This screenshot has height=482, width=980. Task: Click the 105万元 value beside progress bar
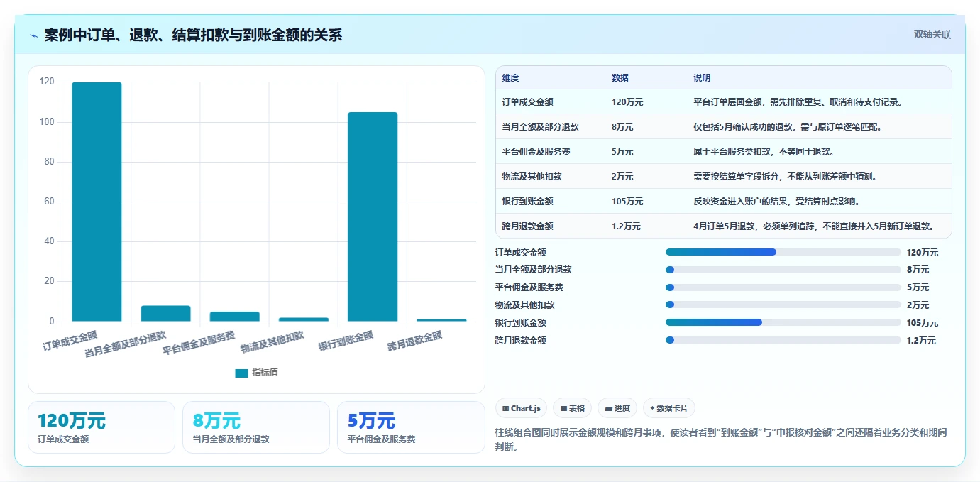coord(923,323)
